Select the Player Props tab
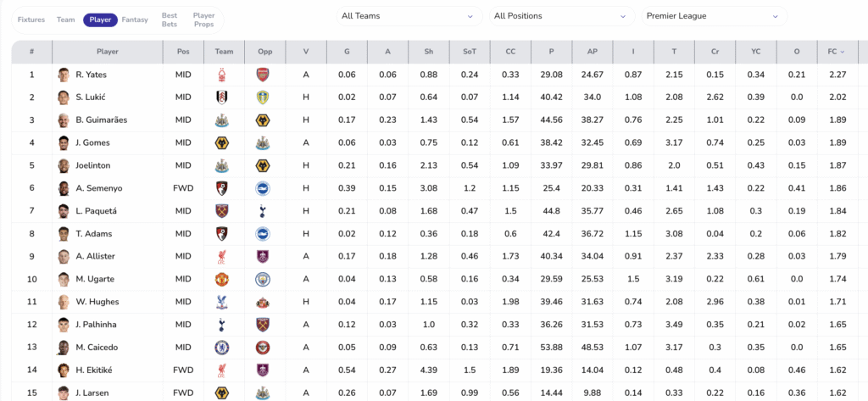Image resolution: width=868 pixels, height=401 pixels. pos(203,19)
